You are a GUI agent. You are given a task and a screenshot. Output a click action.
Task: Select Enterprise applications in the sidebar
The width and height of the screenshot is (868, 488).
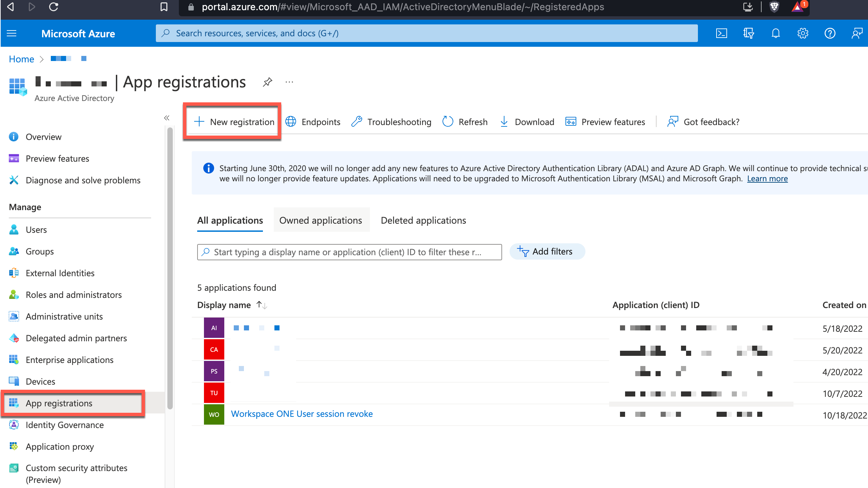(69, 360)
